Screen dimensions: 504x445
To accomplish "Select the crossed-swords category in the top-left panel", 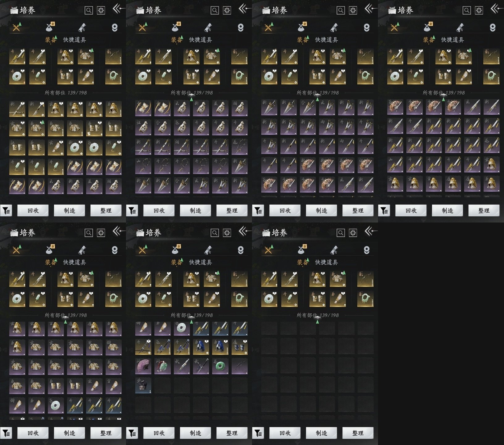I will [17, 28].
